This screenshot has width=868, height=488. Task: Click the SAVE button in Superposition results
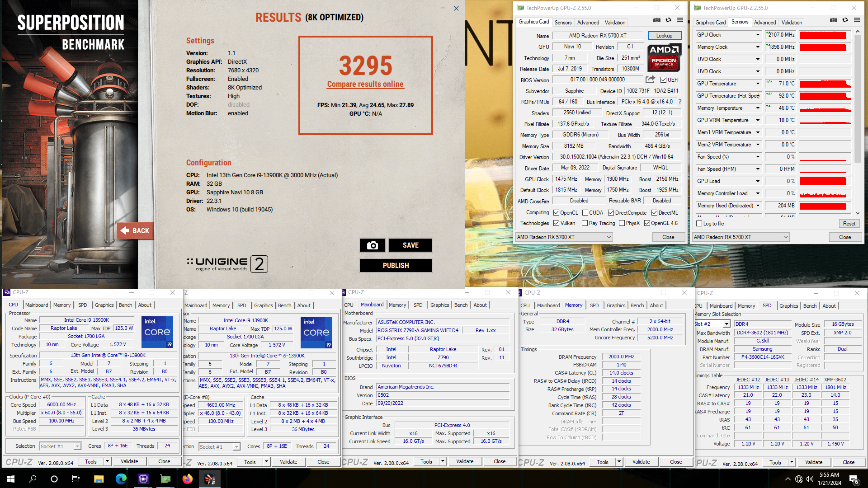410,245
